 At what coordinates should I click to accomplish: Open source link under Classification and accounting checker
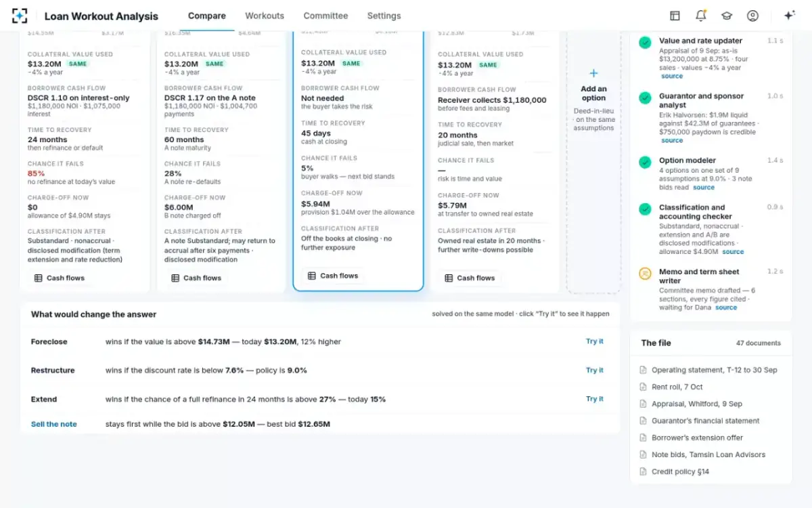(733, 252)
